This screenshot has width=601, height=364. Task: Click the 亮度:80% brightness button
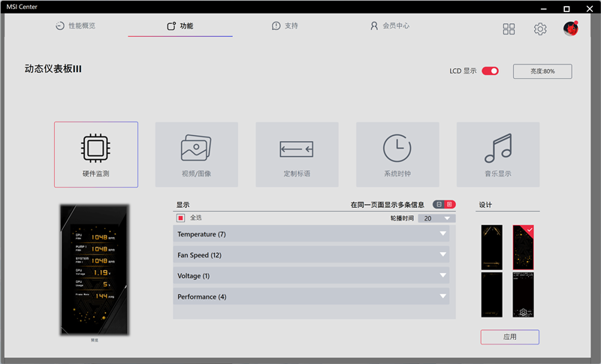tap(542, 71)
